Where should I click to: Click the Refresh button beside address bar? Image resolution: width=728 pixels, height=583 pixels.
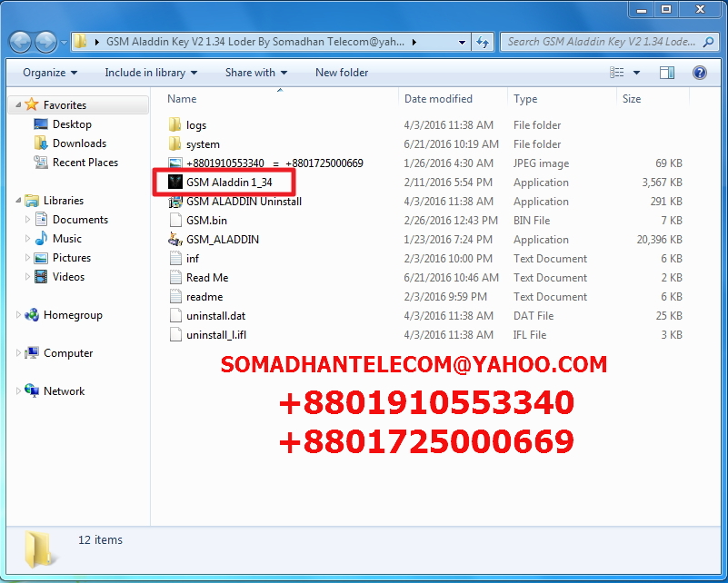point(483,42)
